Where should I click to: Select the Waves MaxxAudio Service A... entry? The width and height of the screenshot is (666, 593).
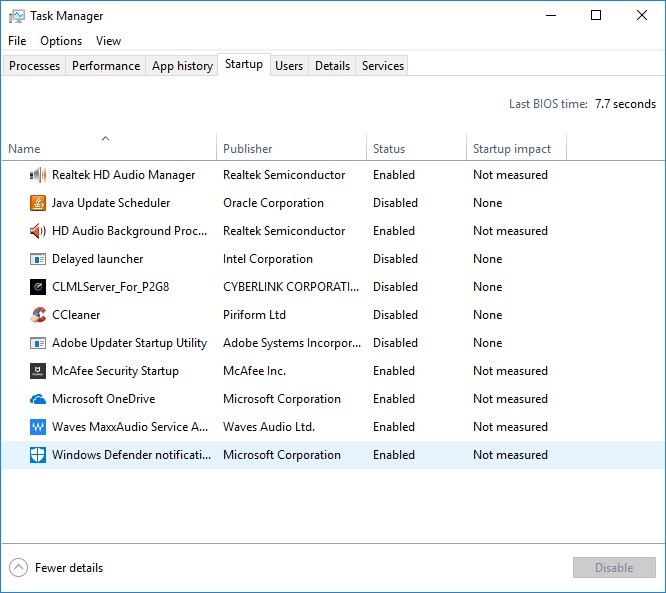(x=333, y=427)
